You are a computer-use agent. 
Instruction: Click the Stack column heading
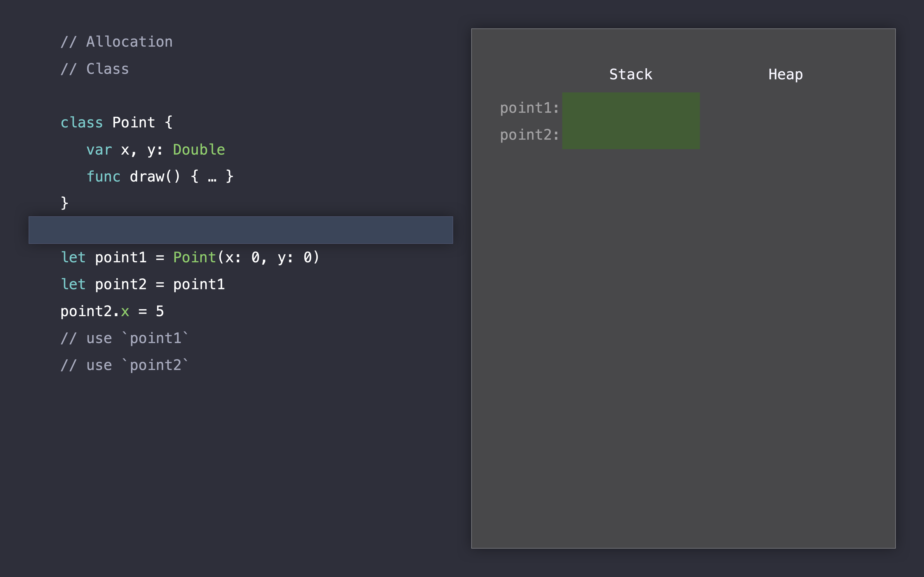(631, 75)
